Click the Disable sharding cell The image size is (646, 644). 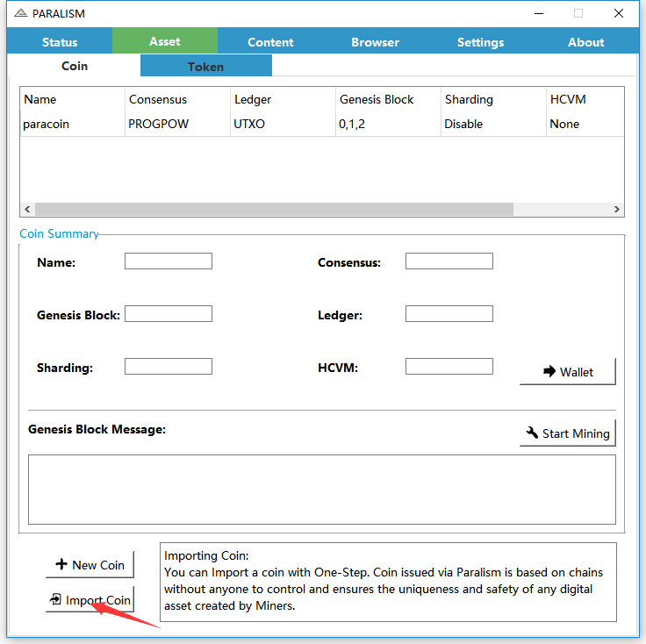[493, 124]
